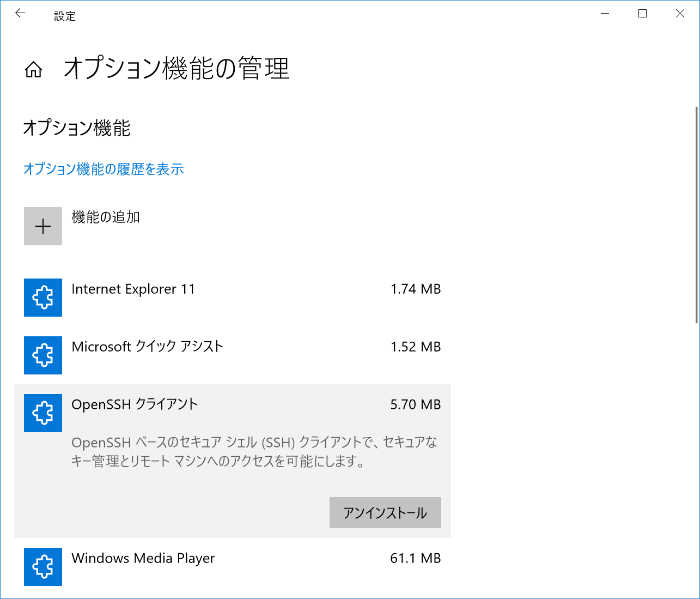Click the Microsoft クイック アシスト puzzle icon
The width and height of the screenshot is (700, 599).
click(43, 355)
